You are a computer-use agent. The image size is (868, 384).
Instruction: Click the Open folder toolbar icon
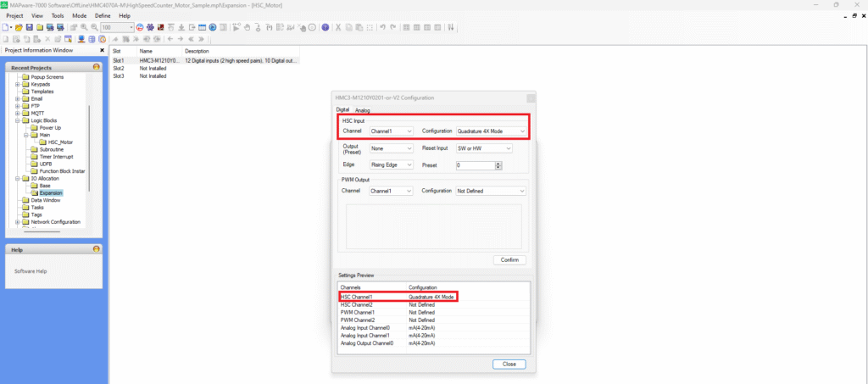19,27
